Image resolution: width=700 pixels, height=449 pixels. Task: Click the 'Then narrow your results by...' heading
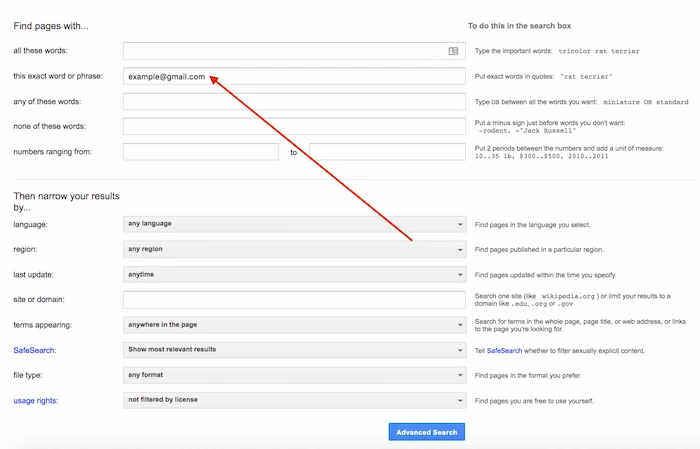[67, 202]
